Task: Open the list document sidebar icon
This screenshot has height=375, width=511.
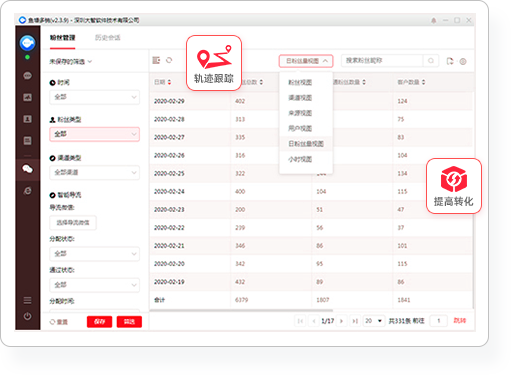Action: [27, 141]
